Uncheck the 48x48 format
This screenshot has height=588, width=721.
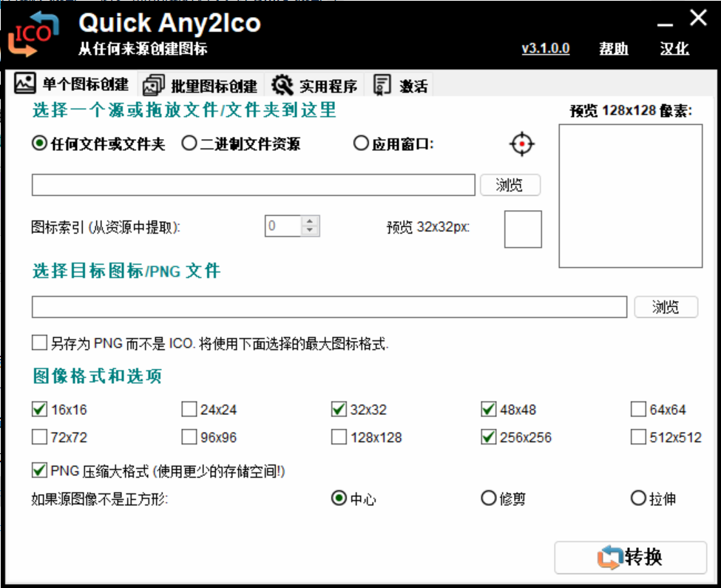click(x=488, y=409)
